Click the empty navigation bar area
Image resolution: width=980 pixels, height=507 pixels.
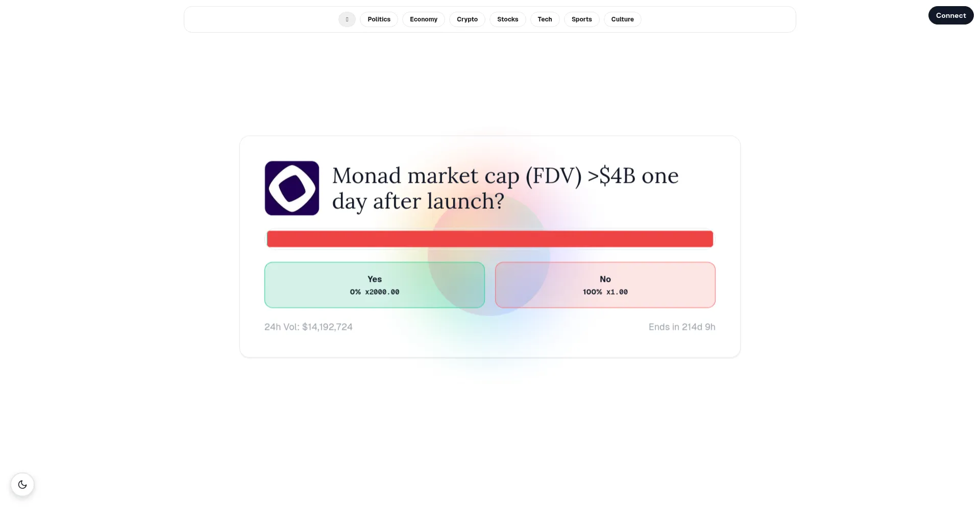point(715,19)
